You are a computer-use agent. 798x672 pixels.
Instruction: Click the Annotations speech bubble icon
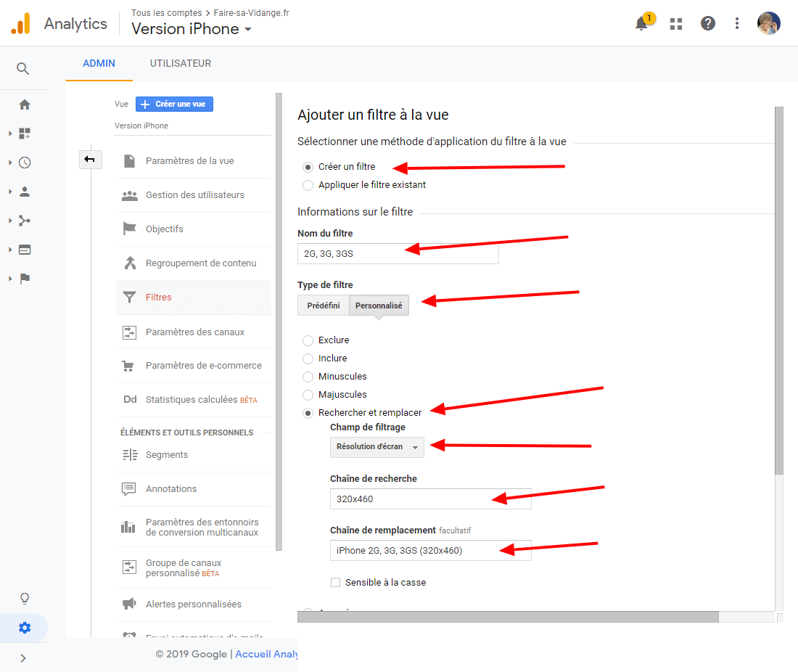click(128, 488)
